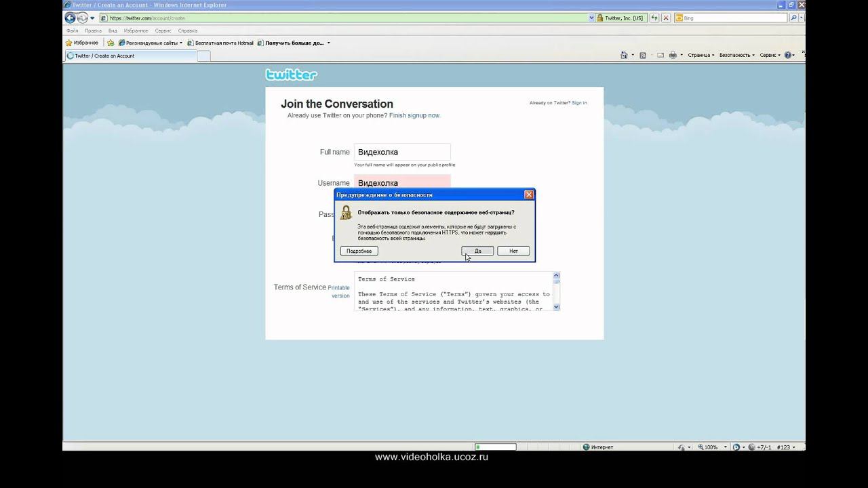
Task: Open the Безопасность command bar menu
Action: (x=737, y=55)
